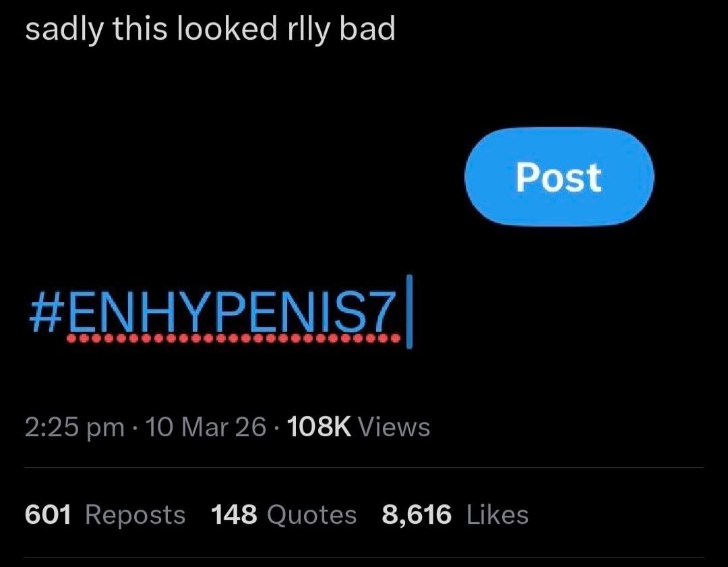
Task: Click the 2:25 pm timestamp
Action: [74, 427]
